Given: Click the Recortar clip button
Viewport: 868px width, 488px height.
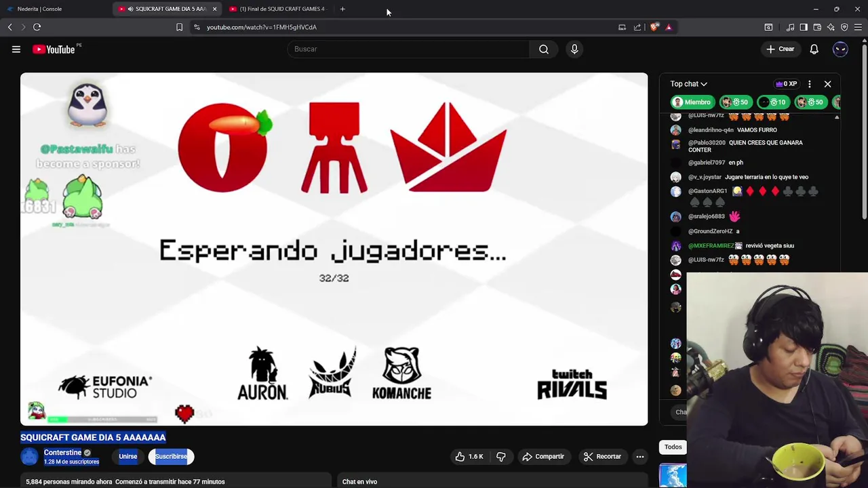Looking at the screenshot, I should pyautogui.click(x=602, y=456).
